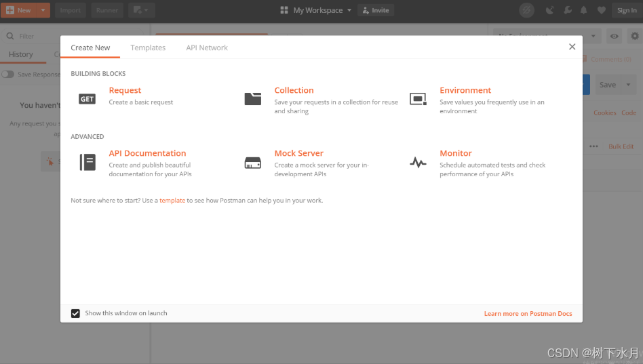
Task: Open the My Workspace dropdown
Action: (x=322, y=10)
